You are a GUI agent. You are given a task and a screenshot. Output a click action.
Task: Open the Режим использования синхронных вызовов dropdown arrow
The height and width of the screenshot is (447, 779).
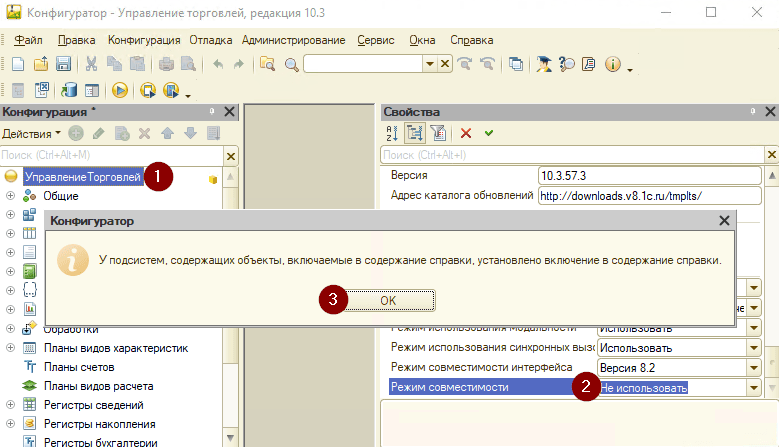point(754,348)
